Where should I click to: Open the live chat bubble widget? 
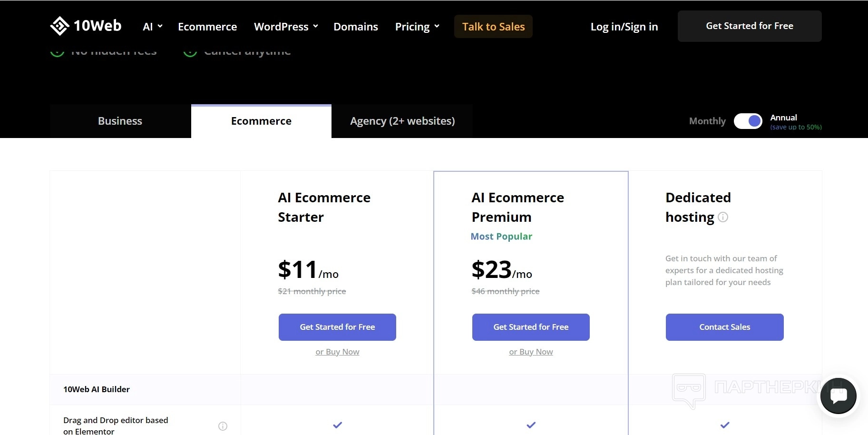tap(838, 395)
